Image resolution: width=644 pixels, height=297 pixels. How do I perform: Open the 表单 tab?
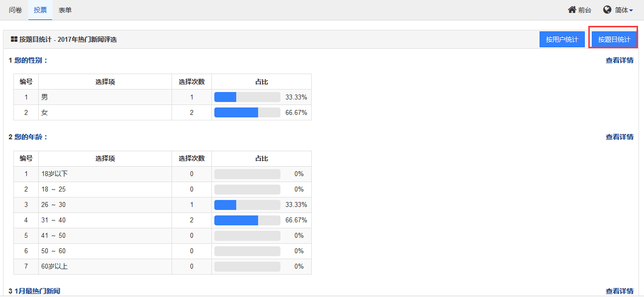click(x=65, y=10)
